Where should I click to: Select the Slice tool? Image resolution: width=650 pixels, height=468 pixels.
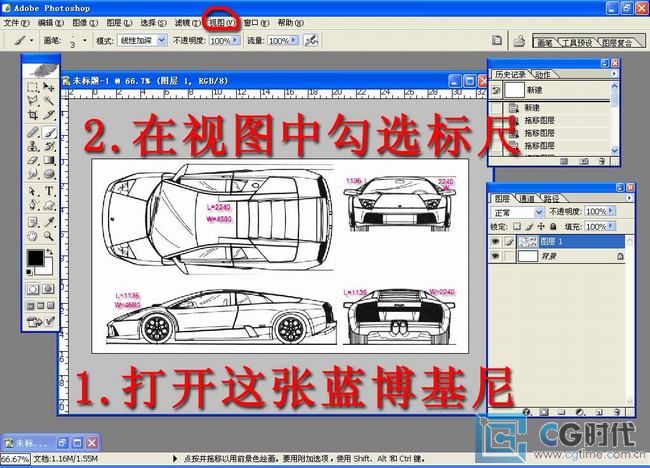pyautogui.click(x=49, y=115)
